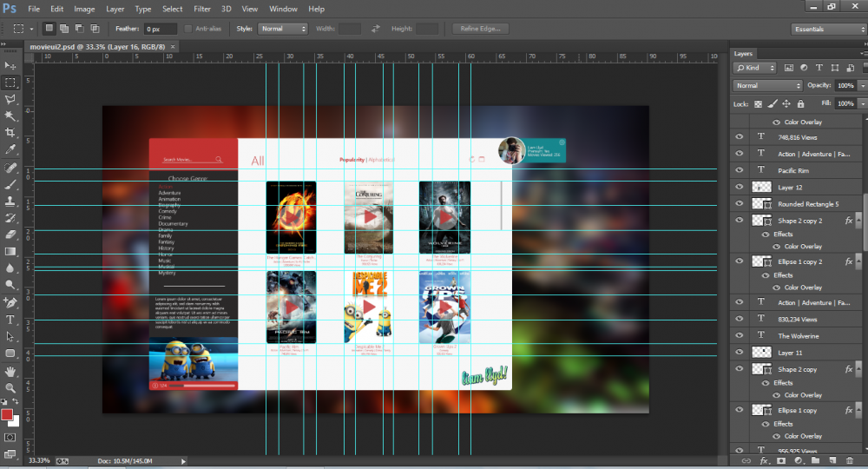Select the Layers panel tab
Viewport: 868px width, 469px height.
[743, 54]
